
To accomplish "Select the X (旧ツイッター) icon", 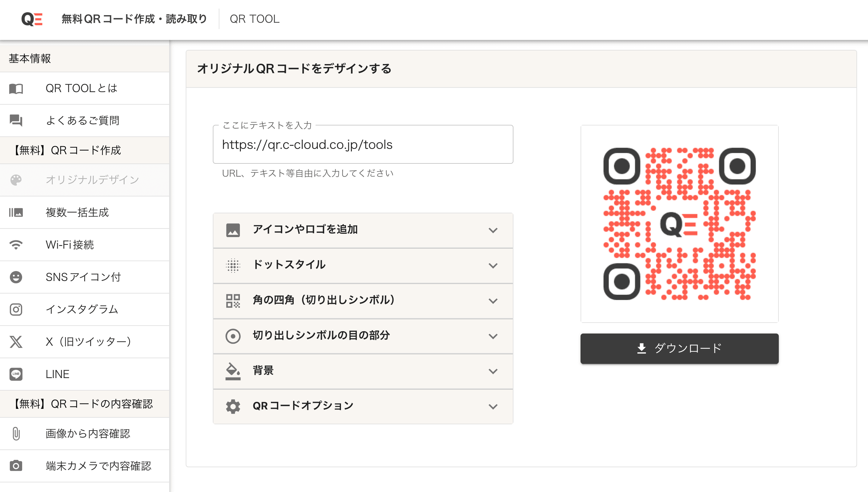I will (x=16, y=342).
